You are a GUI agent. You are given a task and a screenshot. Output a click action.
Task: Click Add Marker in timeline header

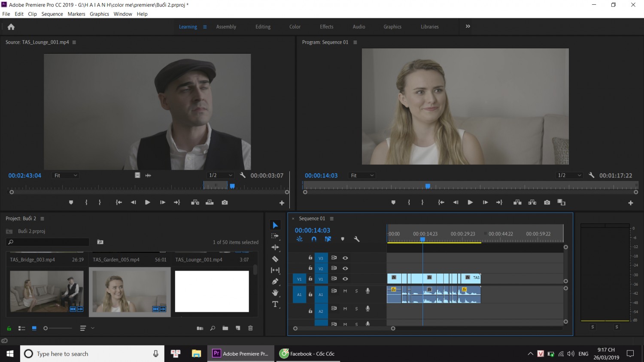[x=342, y=239]
